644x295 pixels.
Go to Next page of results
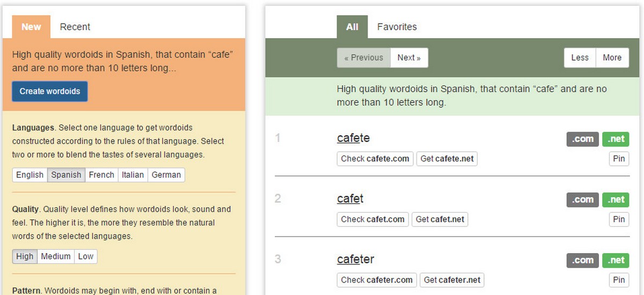click(409, 58)
